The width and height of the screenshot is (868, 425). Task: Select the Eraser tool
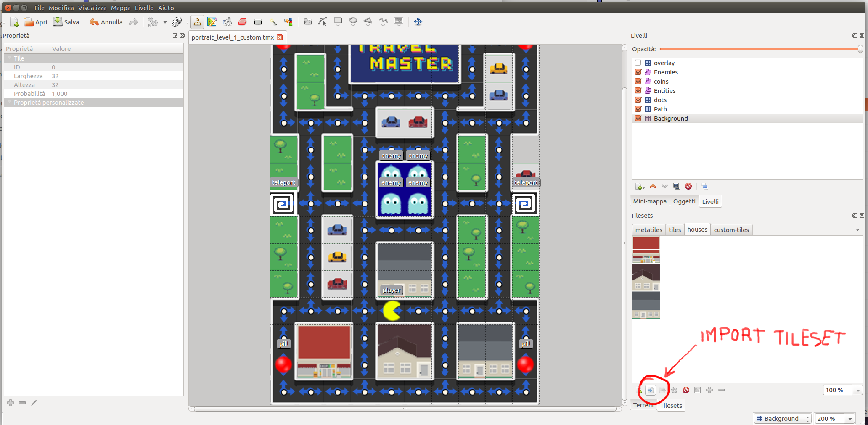[242, 22]
